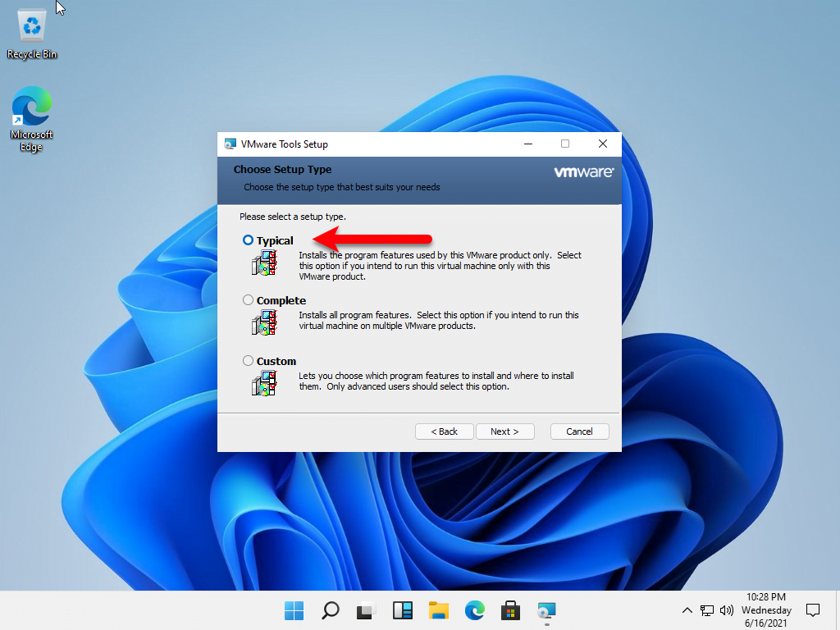Viewport: 840px width, 630px height.
Task: Click the vmware logo in the header
Action: 583,172
